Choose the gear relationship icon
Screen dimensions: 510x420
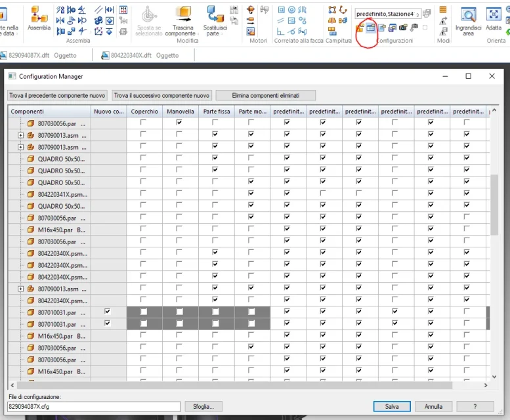click(x=98, y=21)
